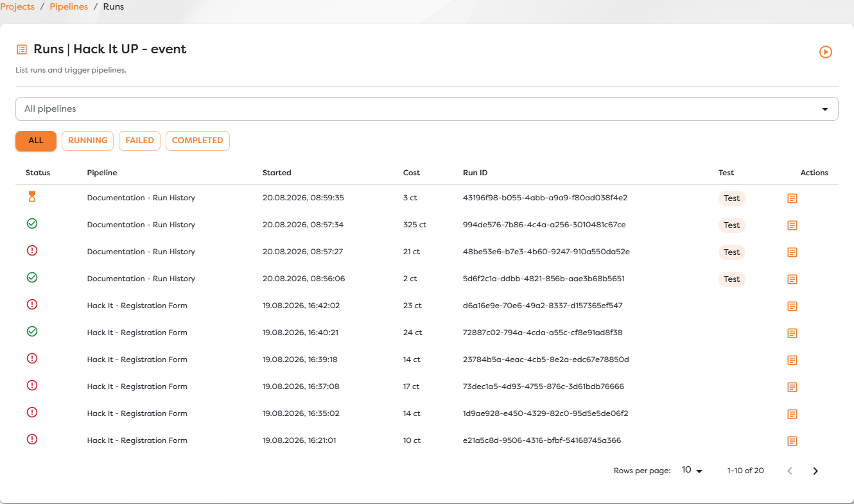Image resolution: width=854 pixels, height=504 pixels.
Task: Click the completed status icon for 72887c02 run
Action: click(32, 331)
